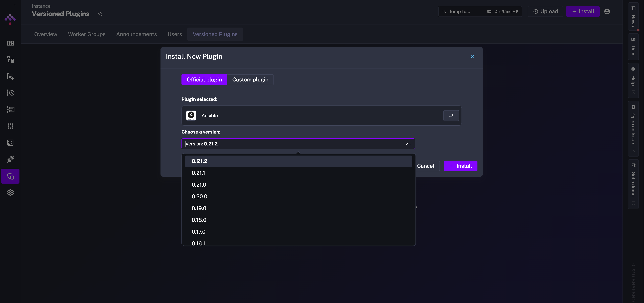
Task: Expand the sidebar using the top-left chevron
Action: pyautogui.click(x=15, y=5)
